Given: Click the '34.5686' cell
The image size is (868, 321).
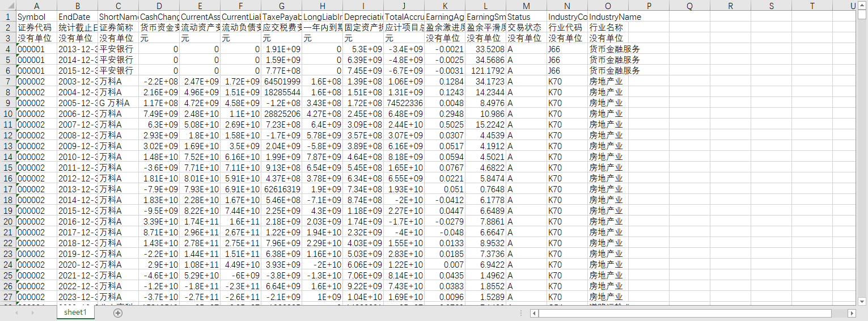Looking at the screenshot, I should point(485,60).
